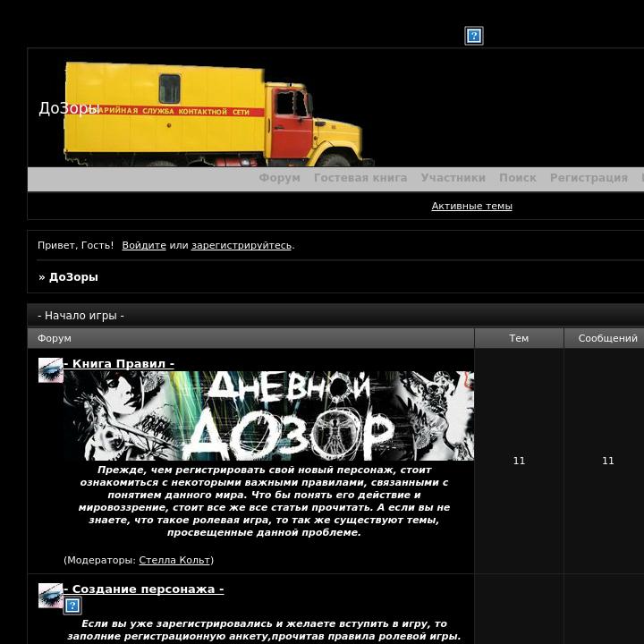The width and height of the screenshot is (644, 644).
Task: Click the broken image placeholder above the header
Action: pyautogui.click(x=473, y=36)
